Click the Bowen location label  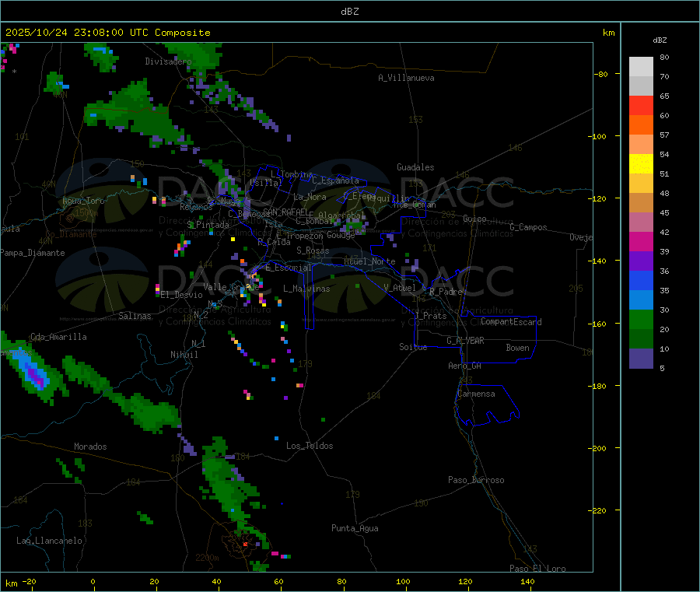click(518, 348)
